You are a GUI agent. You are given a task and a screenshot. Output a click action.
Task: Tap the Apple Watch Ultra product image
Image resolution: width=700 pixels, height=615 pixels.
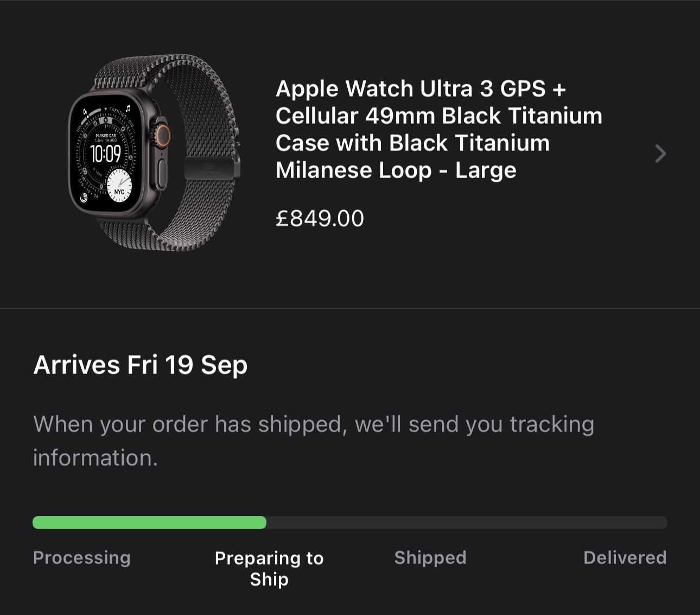point(155,153)
